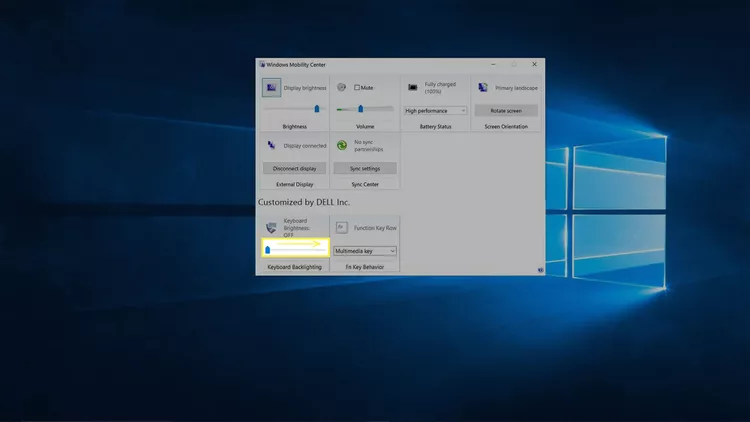Click the Volume slider handle
The height and width of the screenshot is (422, 750).
(361, 109)
